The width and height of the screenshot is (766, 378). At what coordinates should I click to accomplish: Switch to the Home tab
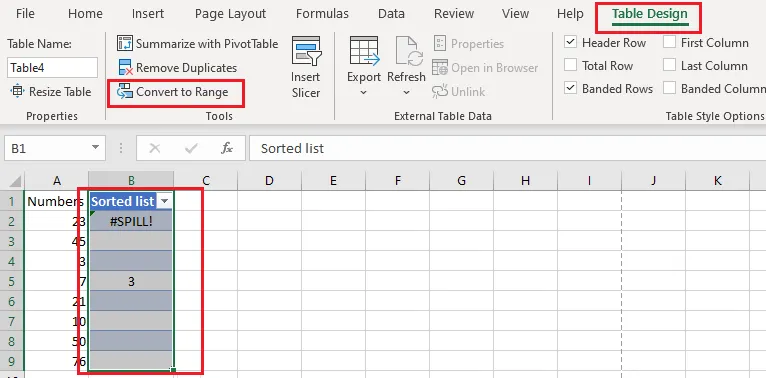click(x=85, y=13)
